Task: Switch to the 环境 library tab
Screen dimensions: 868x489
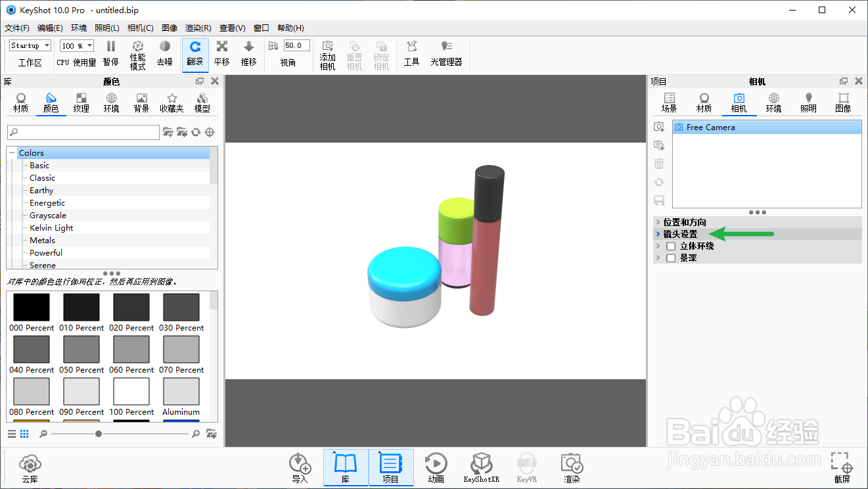Action: tap(112, 103)
